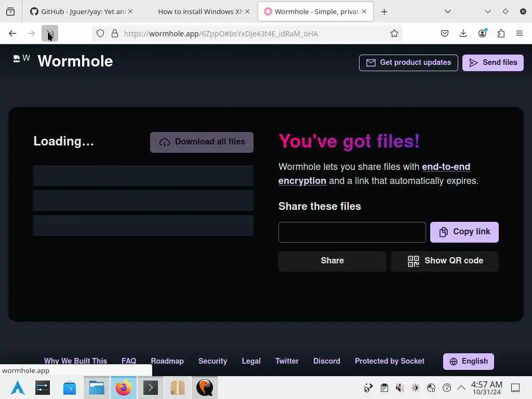Open the toucan bird app taskbar icon
Image resolution: width=532 pixels, height=399 pixels.
coord(205,388)
